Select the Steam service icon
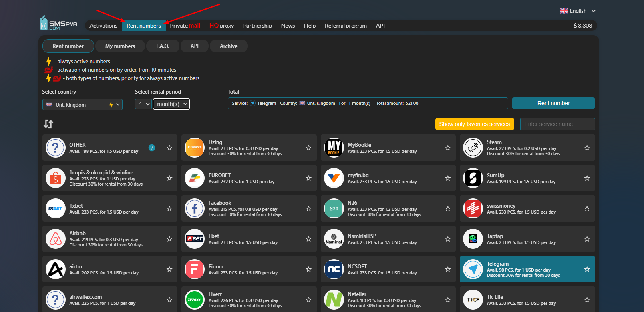This screenshot has height=312, width=644. [473, 148]
